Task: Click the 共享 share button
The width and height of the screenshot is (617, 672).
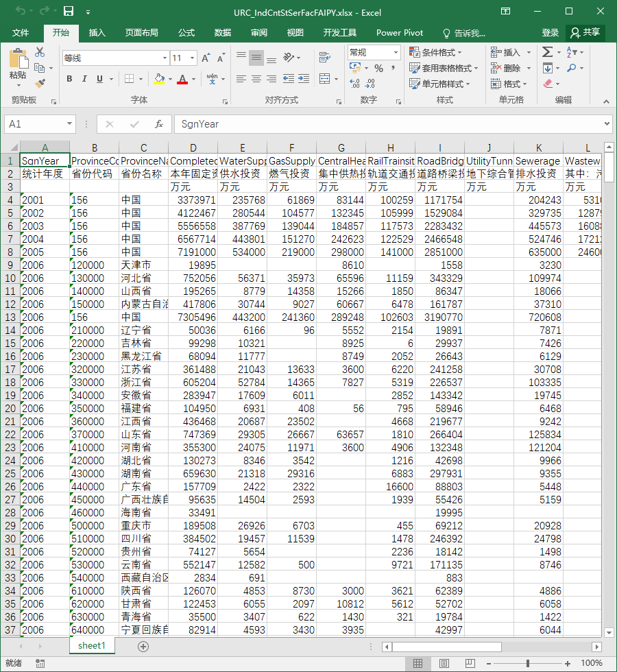Action: (585, 33)
